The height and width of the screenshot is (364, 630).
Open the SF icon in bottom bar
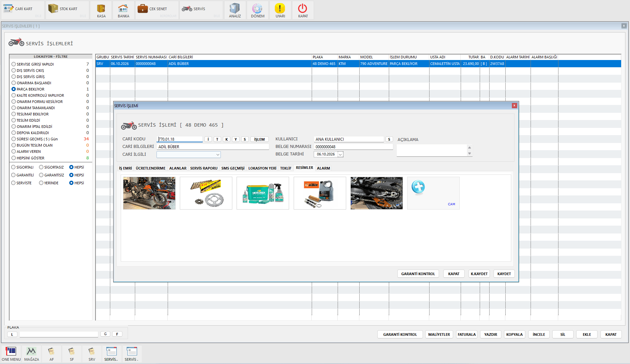[72, 354]
